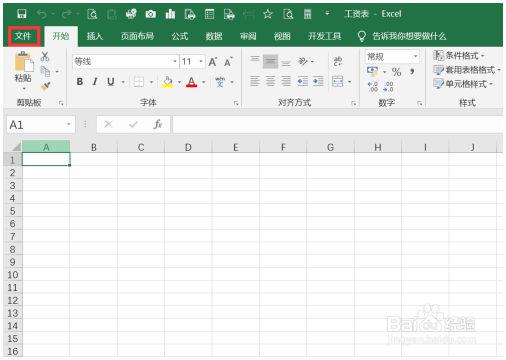506x360 pixels.
Task: Open the 页面布局 tab
Action: (x=137, y=36)
